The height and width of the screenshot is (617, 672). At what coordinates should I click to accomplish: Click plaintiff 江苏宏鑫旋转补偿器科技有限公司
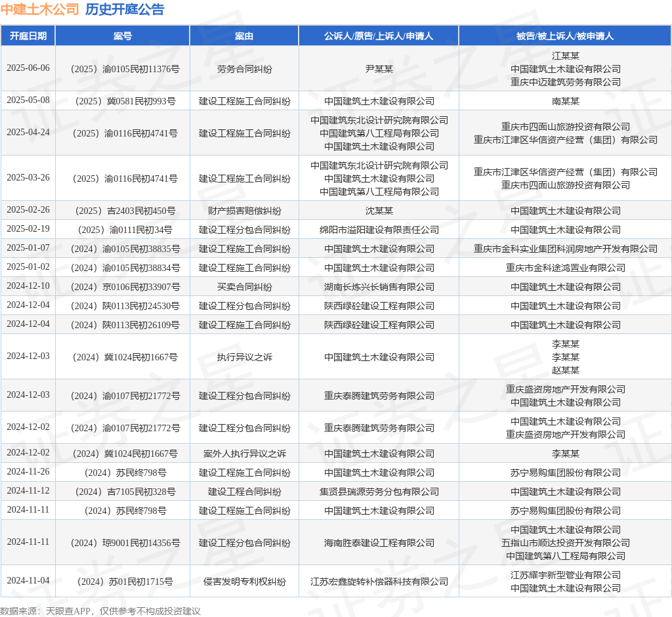click(379, 582)
